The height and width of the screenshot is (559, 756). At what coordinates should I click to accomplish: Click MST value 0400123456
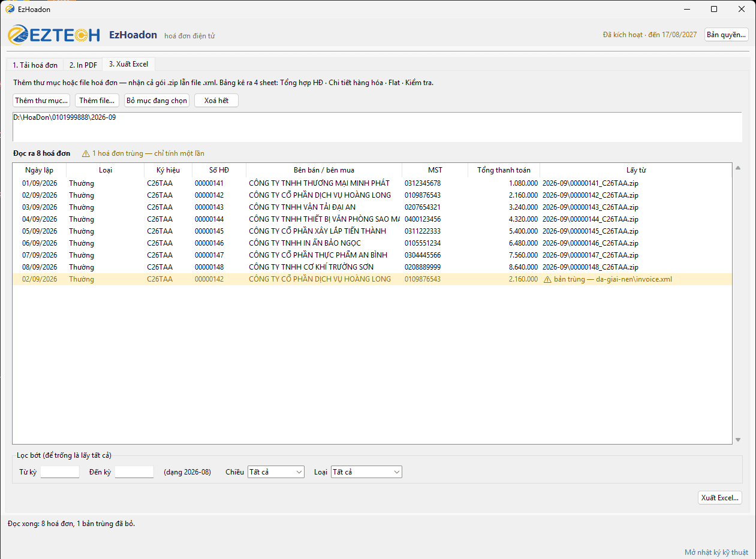tap(423, 219)
